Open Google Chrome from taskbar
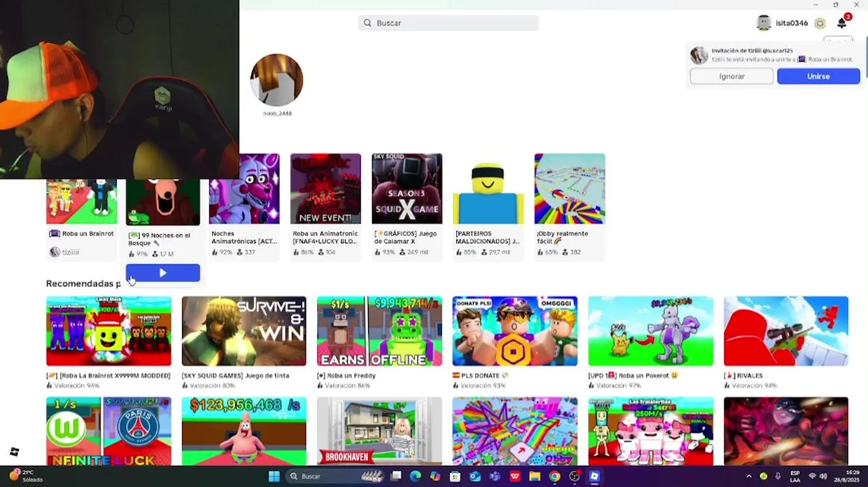Viewport: 868px width, 487px height. click(554, 476)
